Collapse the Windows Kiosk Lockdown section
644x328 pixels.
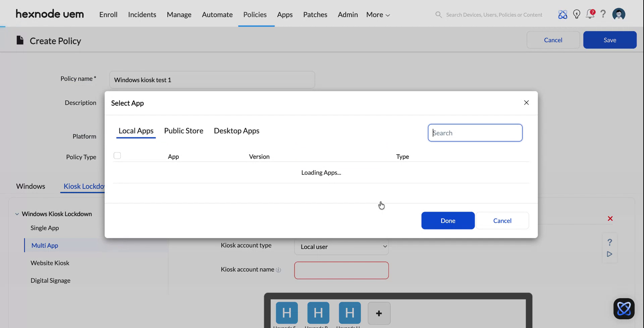click(16, 214)
